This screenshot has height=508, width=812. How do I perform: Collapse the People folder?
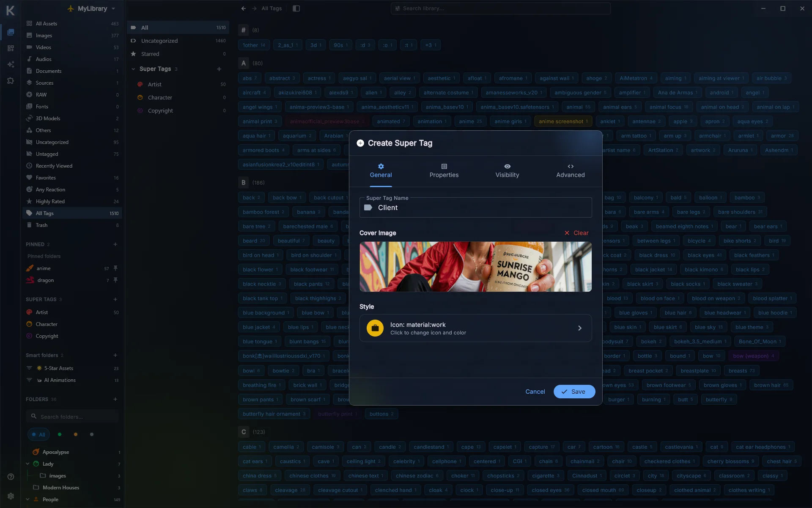27,500
